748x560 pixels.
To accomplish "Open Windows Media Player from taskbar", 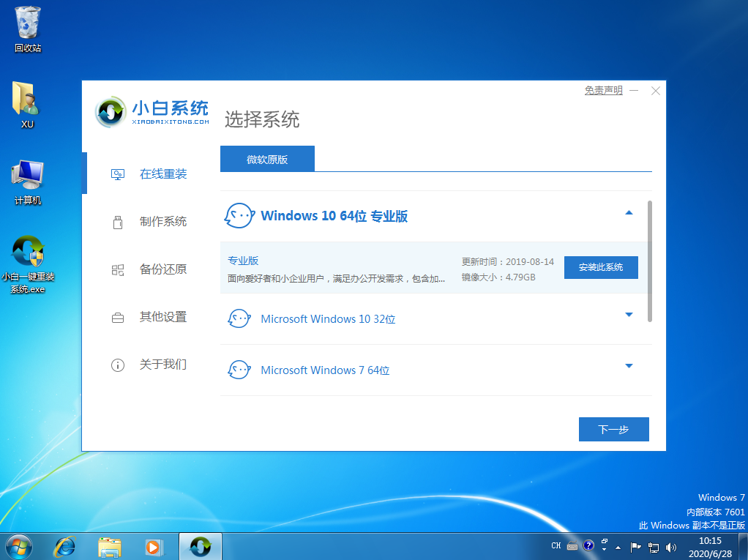I will pyautogui.click(x=153, y=546).
